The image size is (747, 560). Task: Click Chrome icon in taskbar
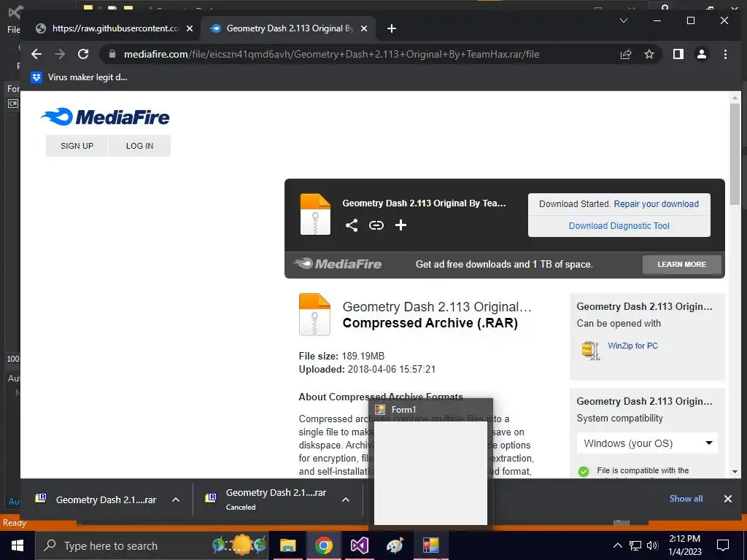[323, 545]
